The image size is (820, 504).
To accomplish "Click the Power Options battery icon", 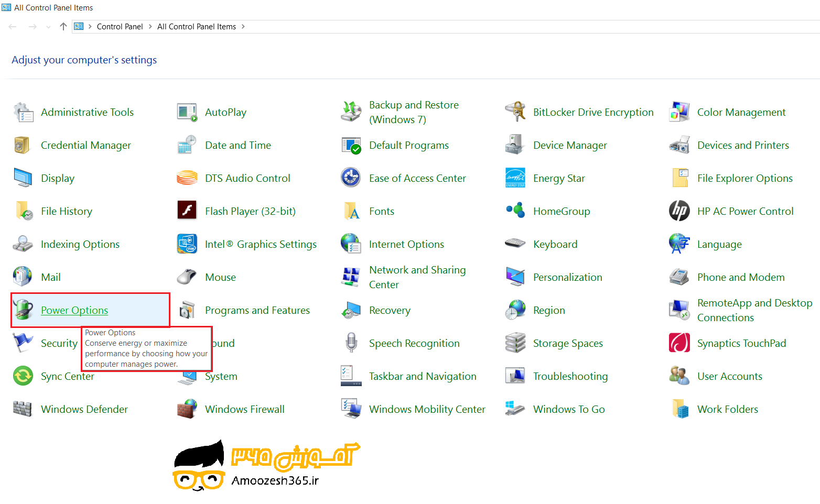I will click(23, 310).
